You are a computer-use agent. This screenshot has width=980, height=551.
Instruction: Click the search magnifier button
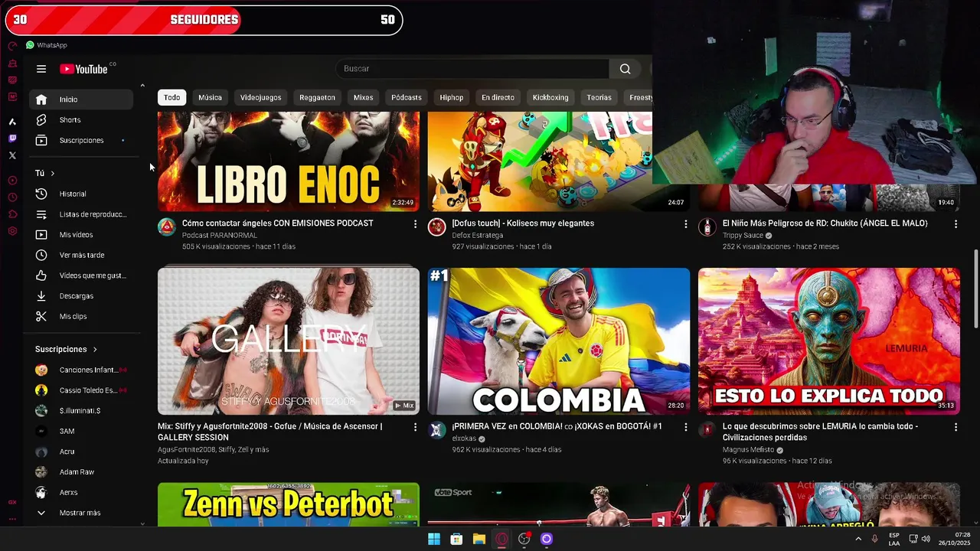626,69
